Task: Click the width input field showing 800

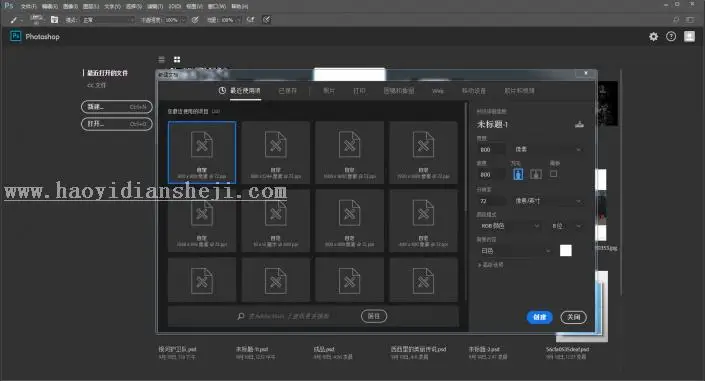Action: tap(491, 149)
